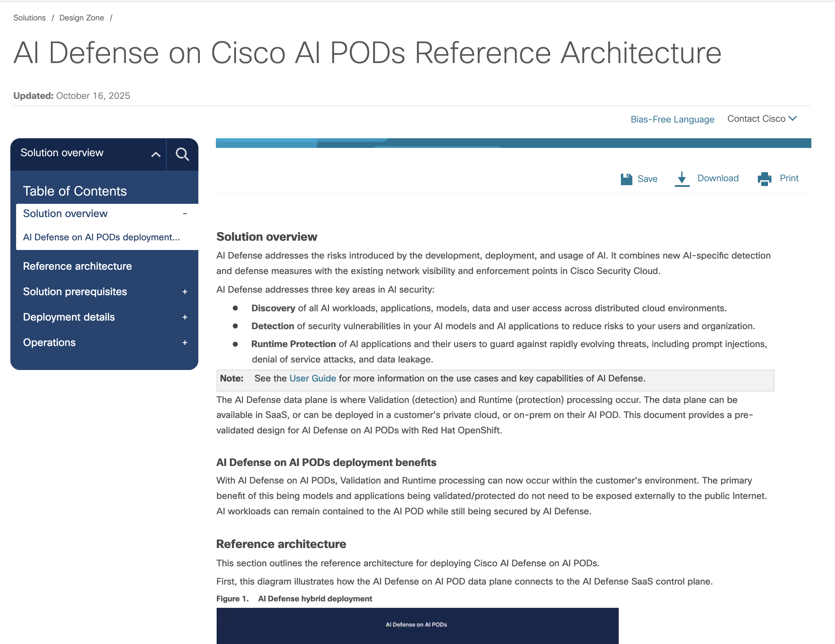Select Solution prerequisites in contents
835x644 pixels.
[75, 292]
